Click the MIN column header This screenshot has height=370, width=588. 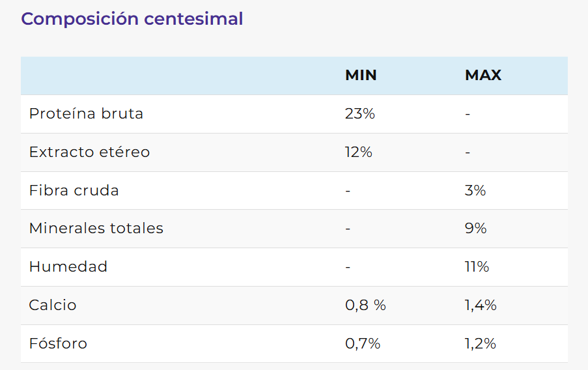pyautogui.click(x=361, y=76)
